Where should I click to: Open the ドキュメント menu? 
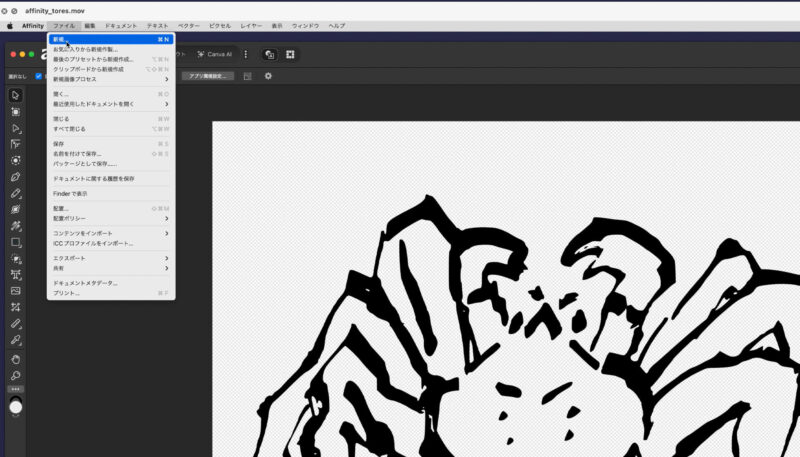[x=121, y=26]
